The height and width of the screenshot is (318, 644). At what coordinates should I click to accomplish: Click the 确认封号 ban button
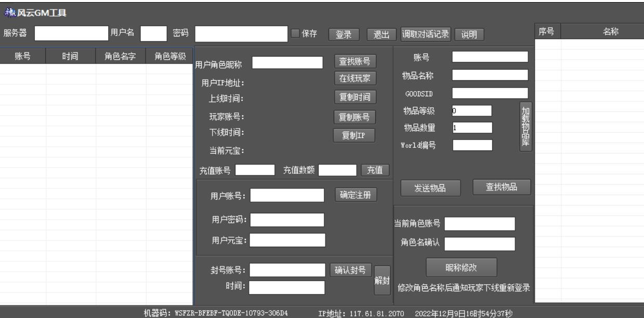click(351, 270)
